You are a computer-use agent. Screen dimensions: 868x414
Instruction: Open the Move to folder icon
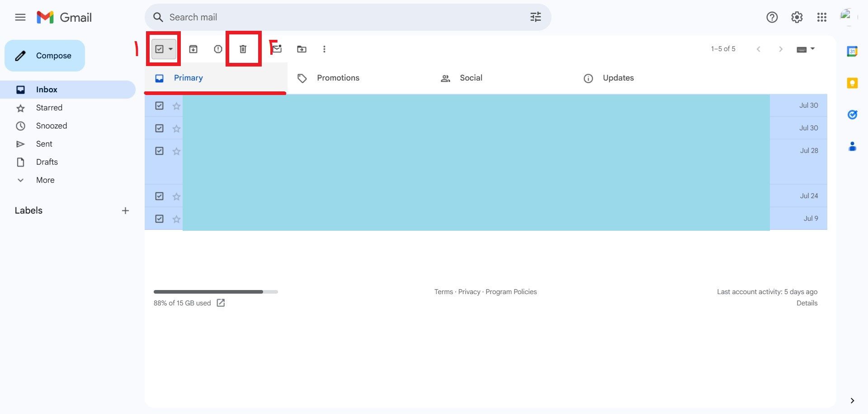[302, 49]
